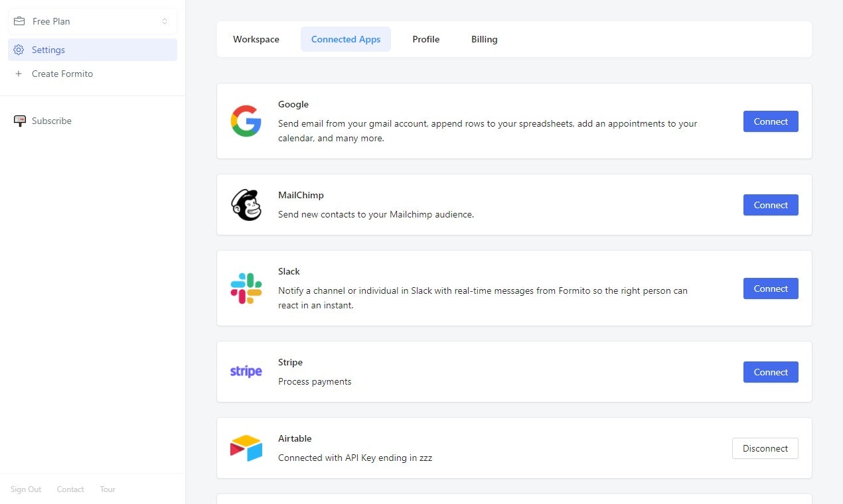Select the Airtable logo icon
The width and height of the screenshot is (843, 504).
coord(246,448)
